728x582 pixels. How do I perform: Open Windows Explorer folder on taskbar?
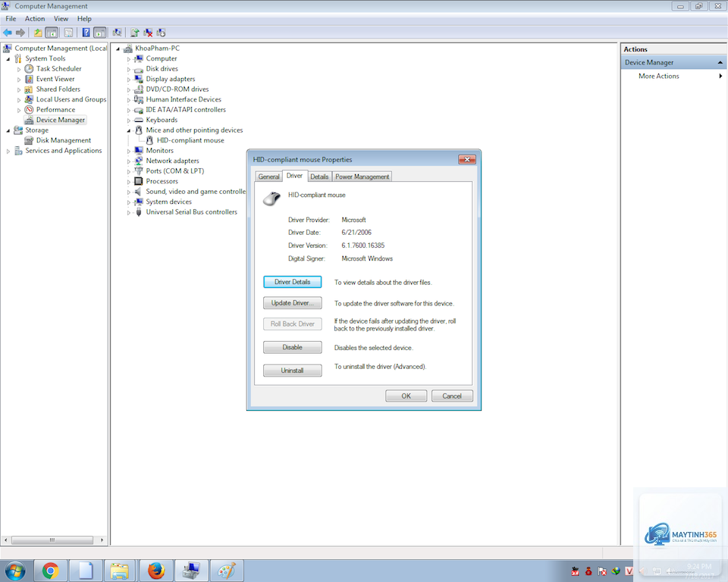[119, 571]
